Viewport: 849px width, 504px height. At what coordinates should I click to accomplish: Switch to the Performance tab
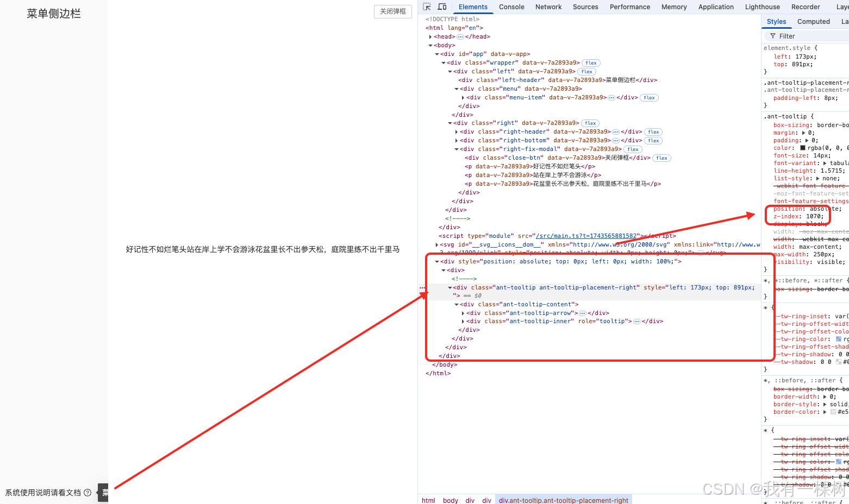point(630,7)
